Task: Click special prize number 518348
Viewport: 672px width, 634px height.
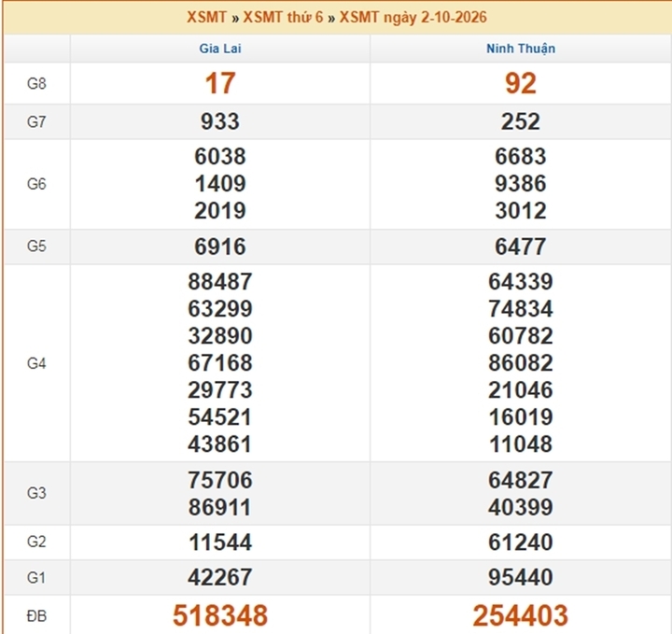Action: [x=220, y=615]
